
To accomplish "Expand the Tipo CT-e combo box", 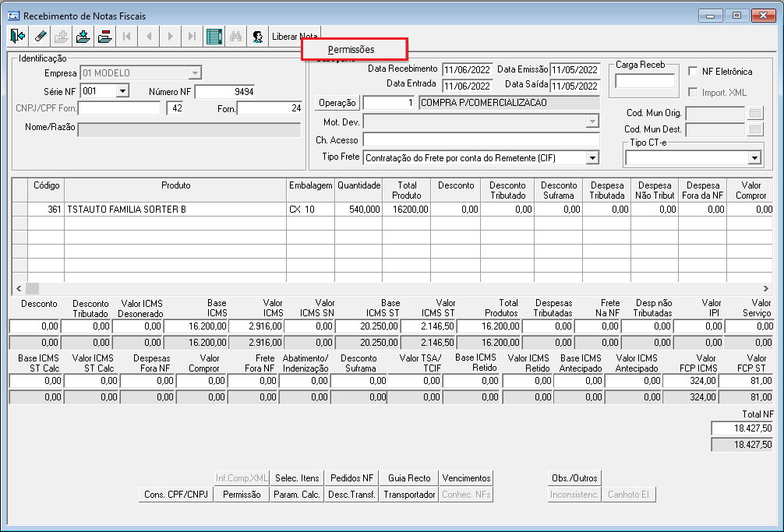I will coord(754,158).
